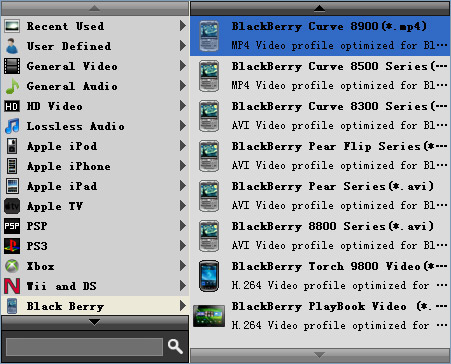
Task: Click the HD Video icon
Action: 12,106
